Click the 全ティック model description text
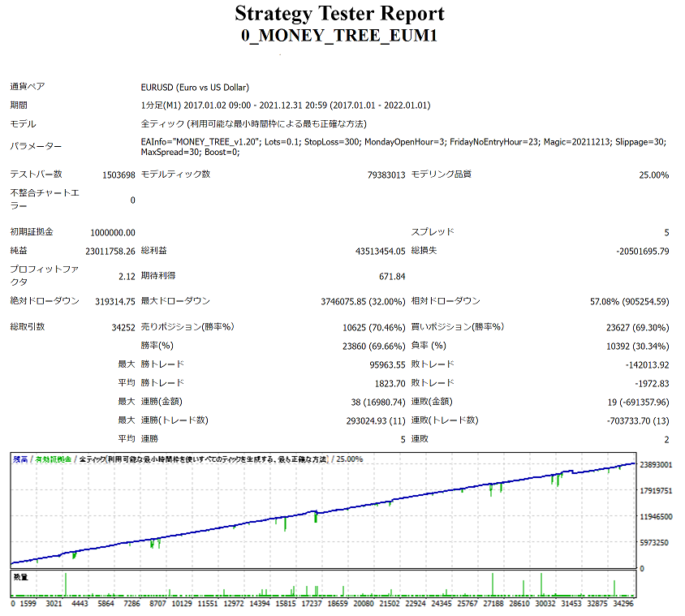The width and height of the screenshot is (685, 616). pos(253,124)
